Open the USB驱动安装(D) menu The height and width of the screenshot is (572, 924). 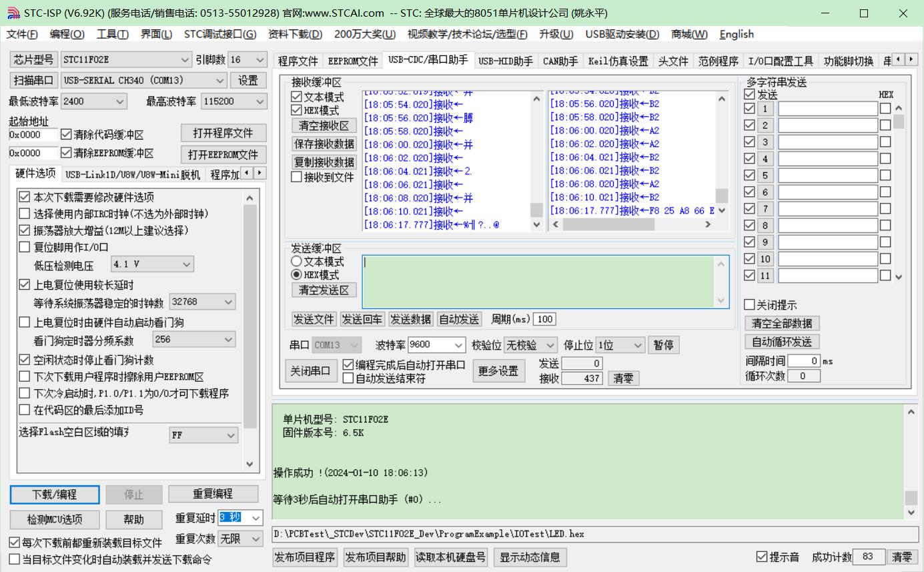click(x=622, y=34)
